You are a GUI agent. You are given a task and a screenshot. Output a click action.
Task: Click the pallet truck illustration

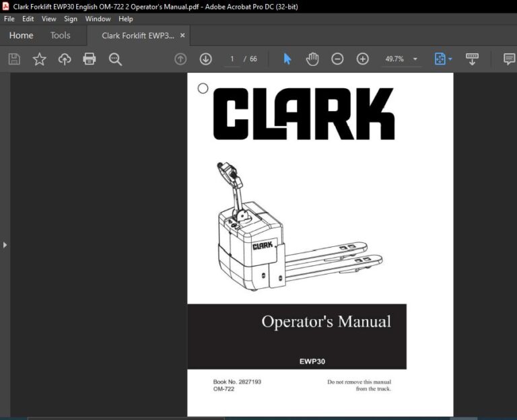point(300,226)
